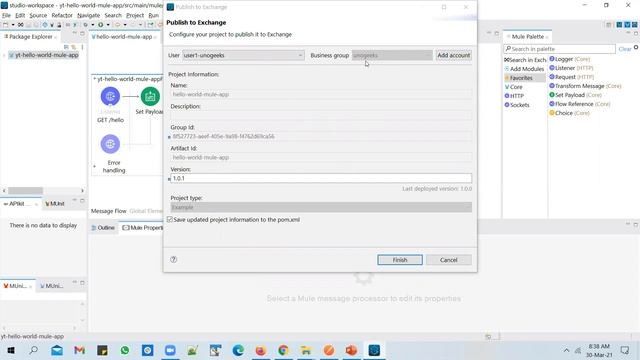This screenshot has height=360, width=640.
Task: Select Flow Reference (Core) in palette
Action: coord(580,104)
